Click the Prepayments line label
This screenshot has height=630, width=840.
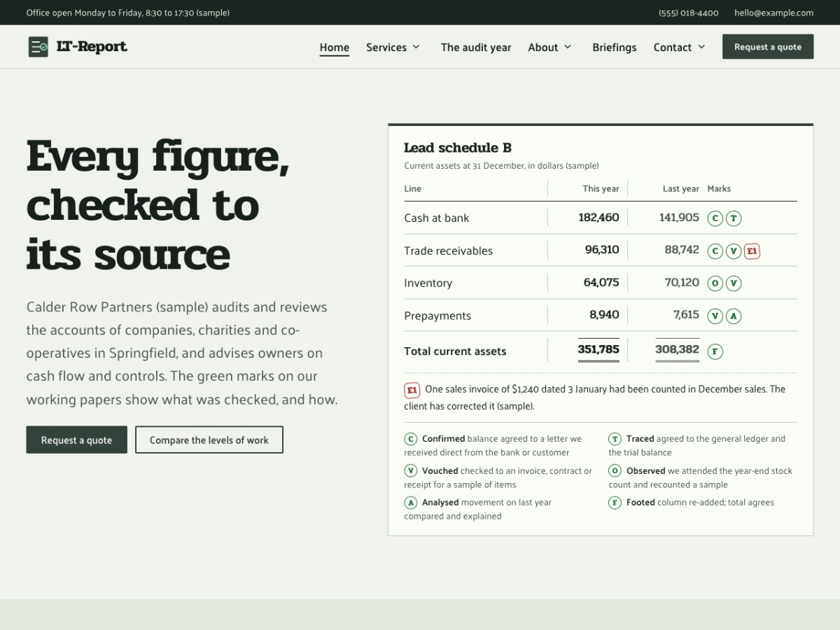tap(437, 316)
